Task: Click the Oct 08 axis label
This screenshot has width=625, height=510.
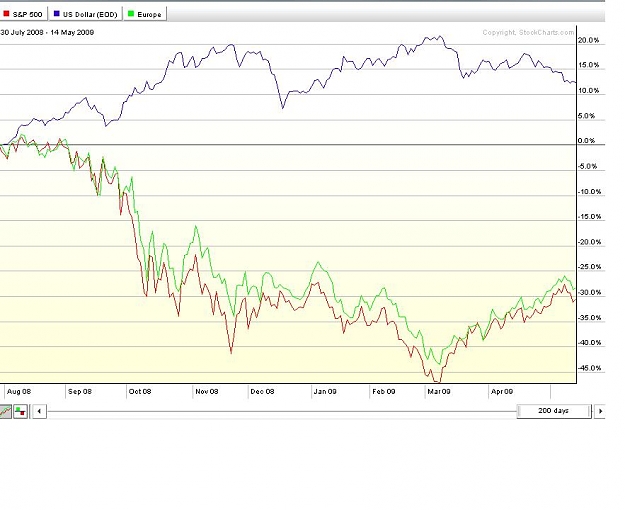Action: [x=140, y=392]
